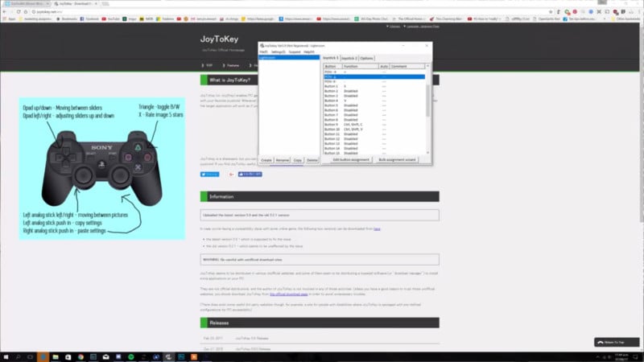
Task: Open the Windows Store taskbar icon
Action: click(68, 357)
